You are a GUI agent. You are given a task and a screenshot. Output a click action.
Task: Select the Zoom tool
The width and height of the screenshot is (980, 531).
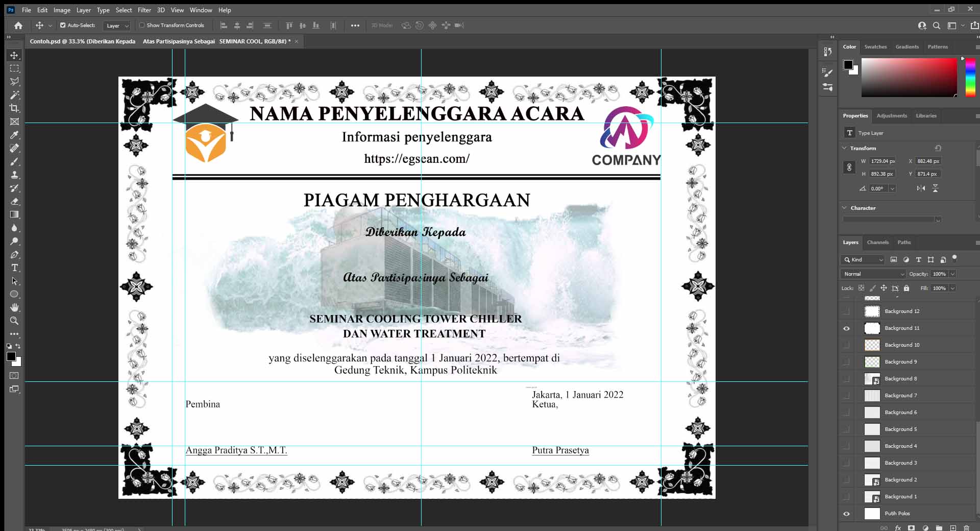coord(14,321)
